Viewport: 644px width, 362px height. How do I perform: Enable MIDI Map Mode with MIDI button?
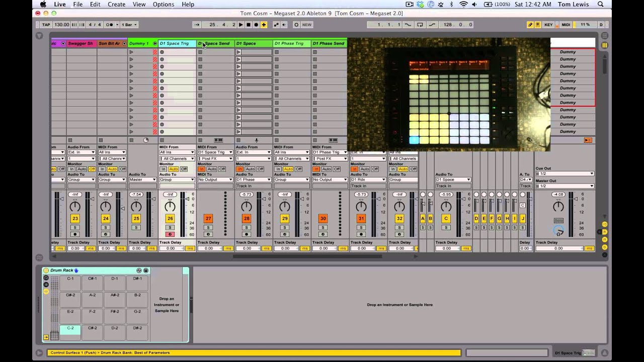[x=566, y=25]
